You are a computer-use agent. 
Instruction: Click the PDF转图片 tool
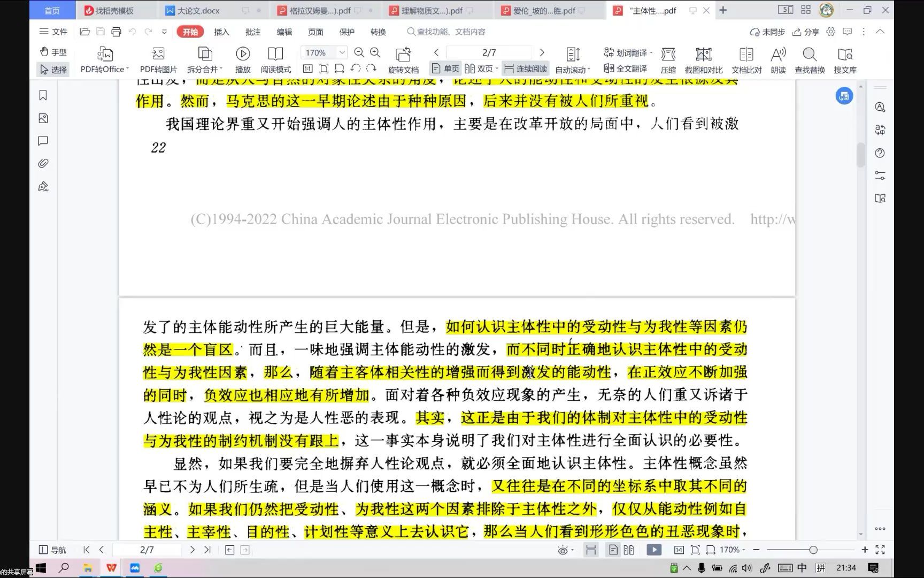tap(158, 59)
